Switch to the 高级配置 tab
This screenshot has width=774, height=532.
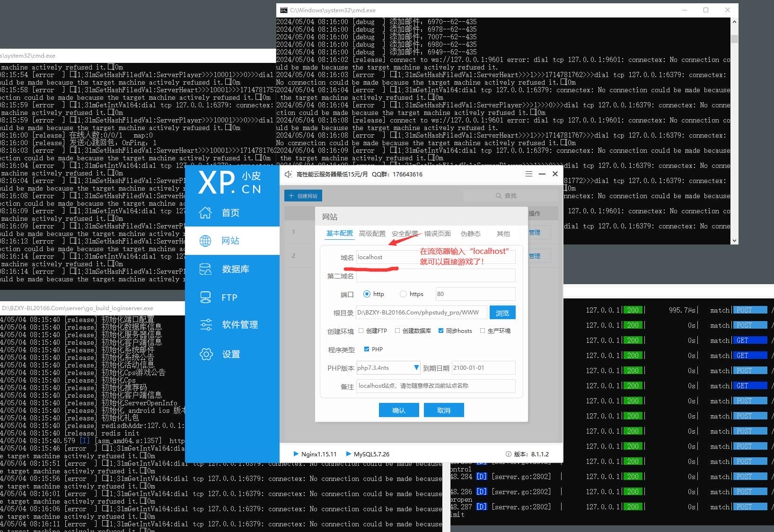[372, 234]
